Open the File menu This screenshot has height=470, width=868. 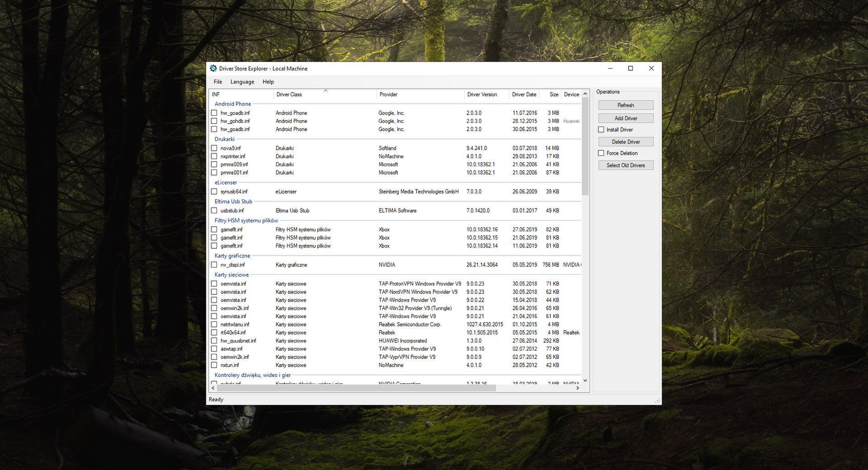tap(217, 82)
